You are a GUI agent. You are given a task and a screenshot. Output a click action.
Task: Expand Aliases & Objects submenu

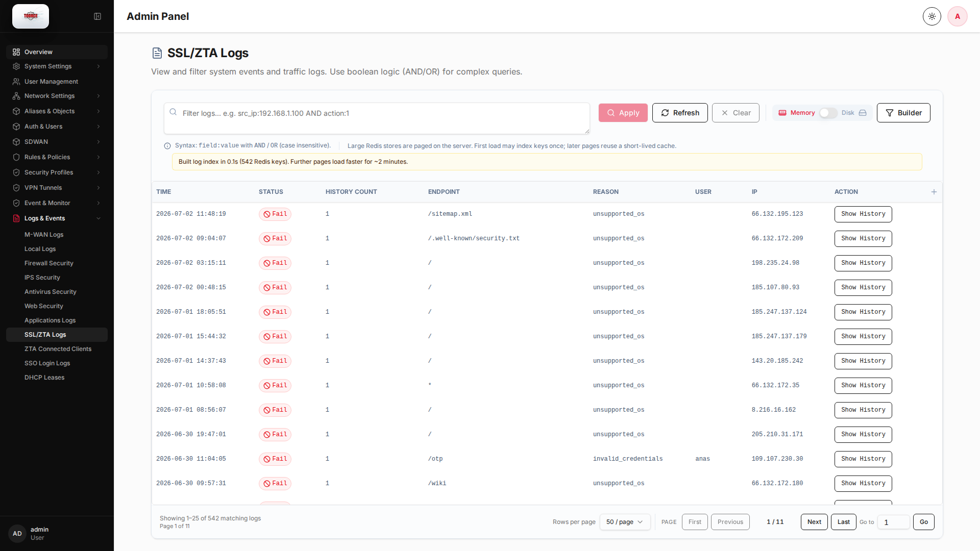pos(99,111)
